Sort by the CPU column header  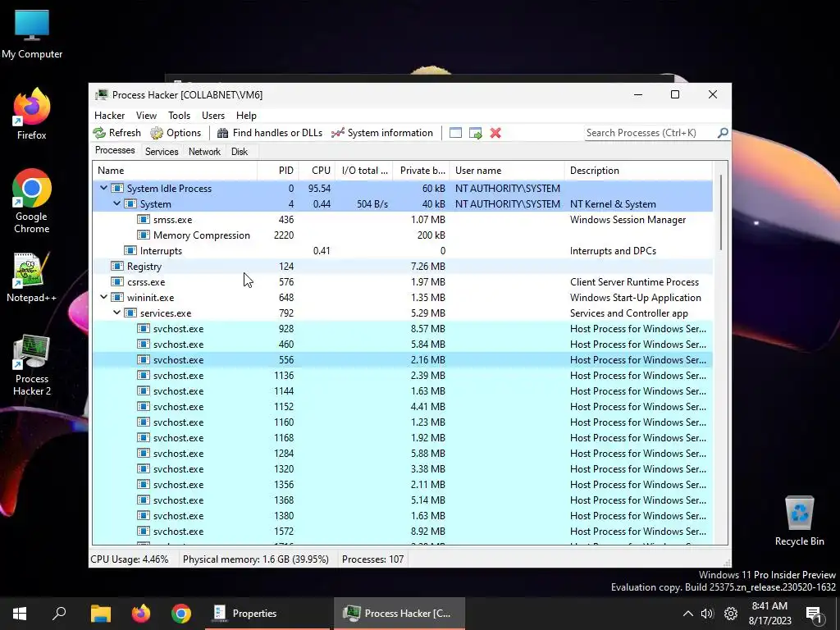(317, 171)
